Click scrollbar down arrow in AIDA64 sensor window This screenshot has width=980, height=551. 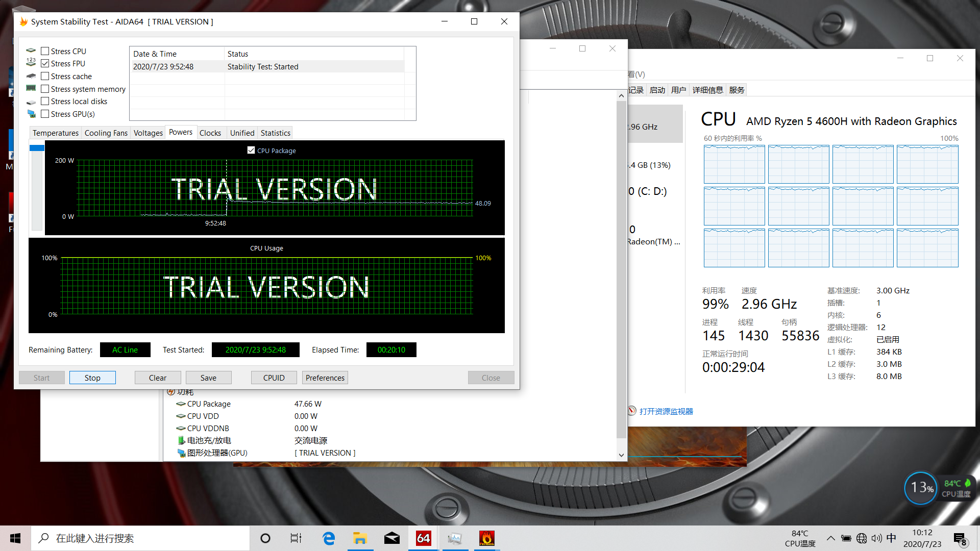[x=621, y=455]
